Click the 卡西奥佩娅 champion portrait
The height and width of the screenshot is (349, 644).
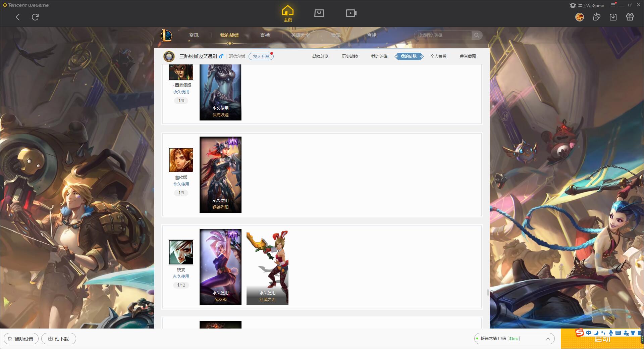(x=181, y=72)
